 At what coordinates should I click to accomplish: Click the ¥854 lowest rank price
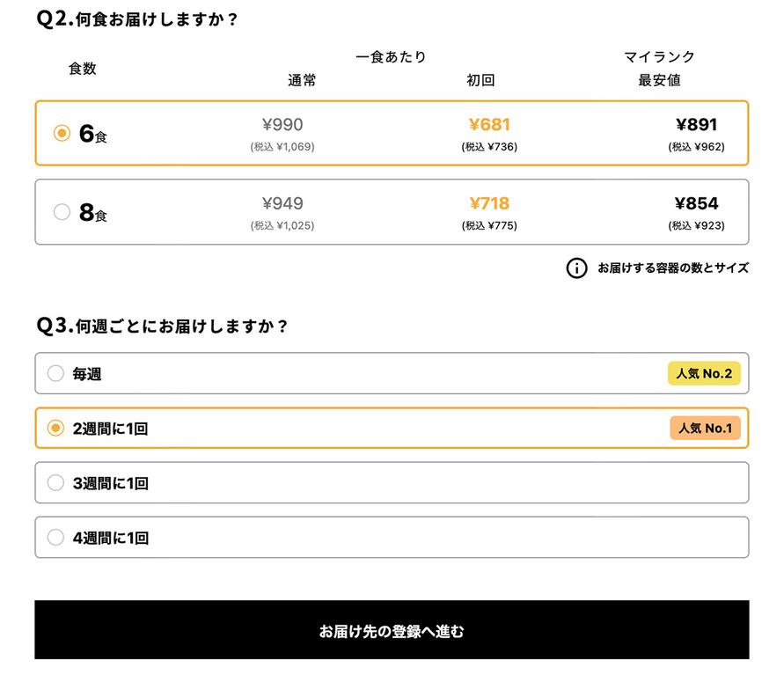(x=696, y=203)
